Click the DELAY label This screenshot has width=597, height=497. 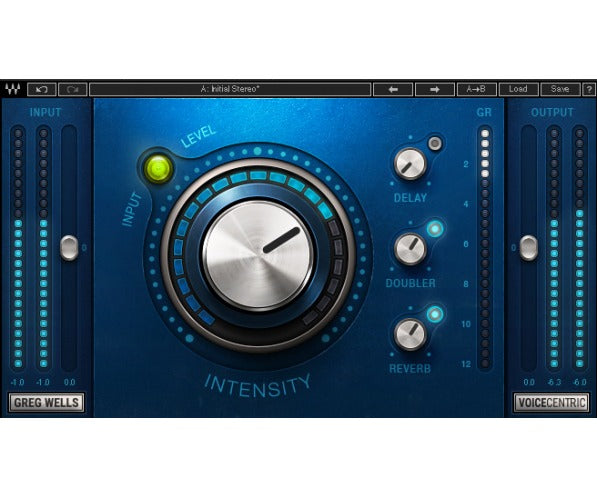(410, 198)
